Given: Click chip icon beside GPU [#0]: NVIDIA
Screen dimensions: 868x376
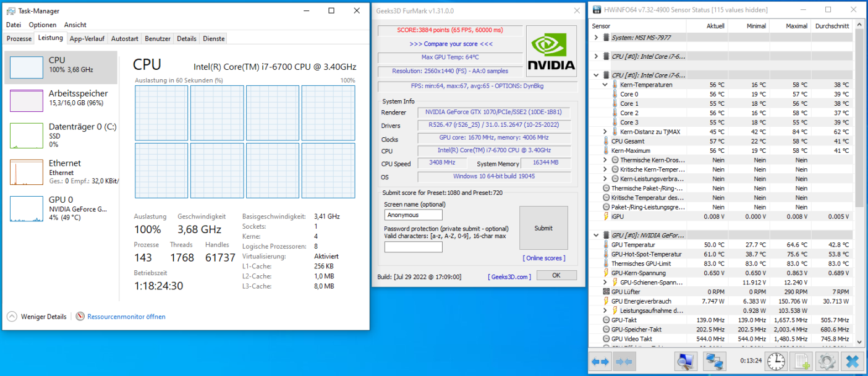Looking at the screenshot, I should tap(606, 235).
